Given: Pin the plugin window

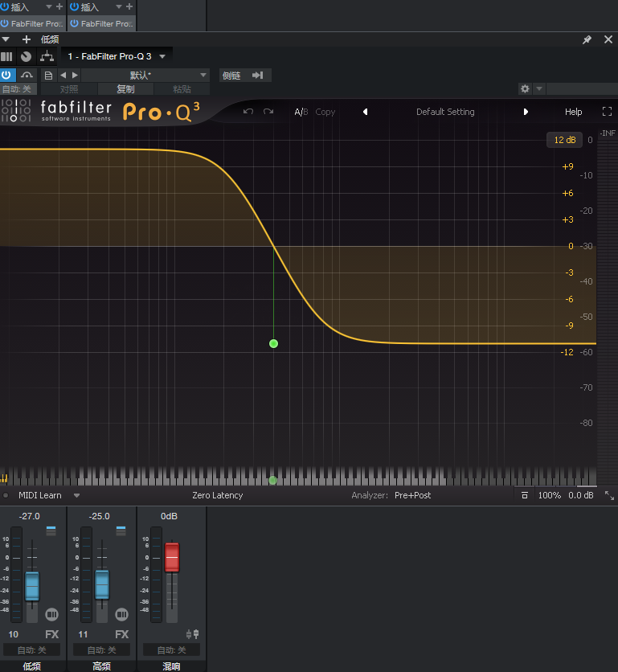Looking at the screenshot, I should click(x=587, y=39).
